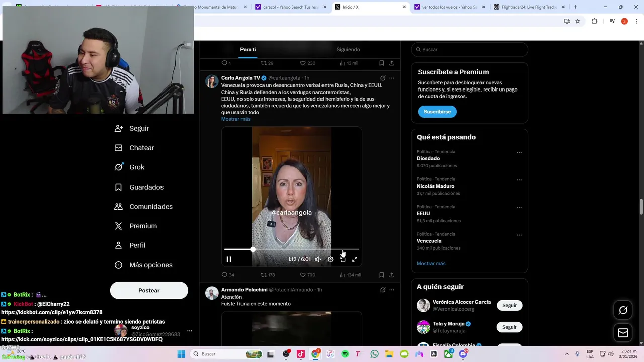Image resolution: width=644 pixels, height=362 pixels.
Task: Open Carla Angola TV profile name
Action: (240, 78)
